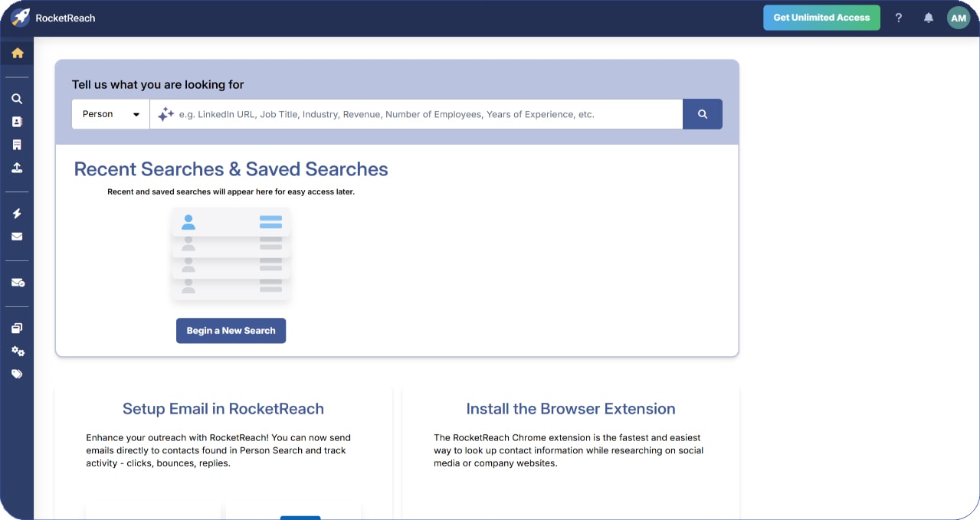Click the tags icon in the sidebar
Image resolution: width=980 pixels, height=520 pixels.
17,374
